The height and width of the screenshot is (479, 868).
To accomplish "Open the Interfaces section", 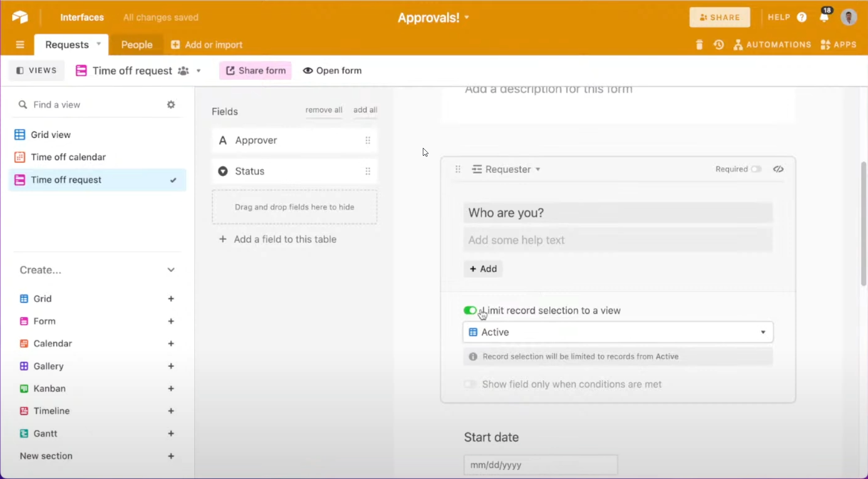I will pyautogui.click(x=82, y=17).
